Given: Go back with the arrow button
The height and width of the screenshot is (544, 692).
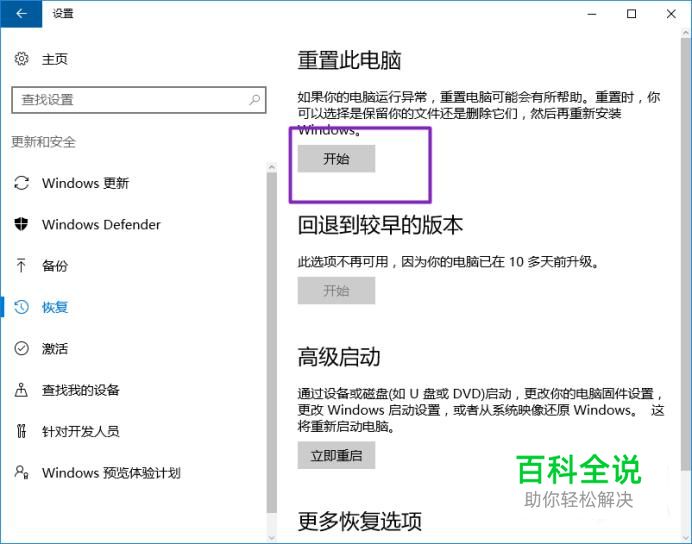Looking at the screenshot, I should point(21,14).
